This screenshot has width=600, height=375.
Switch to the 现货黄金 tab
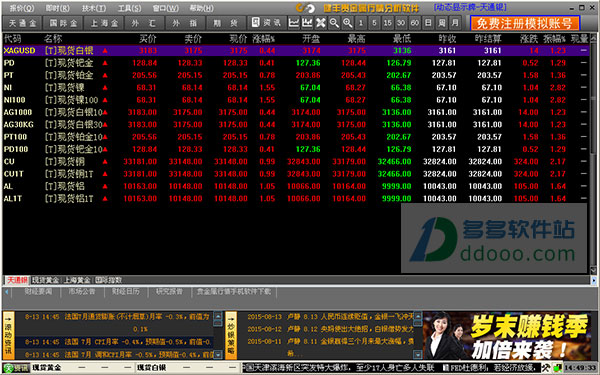tap(45, 280)
